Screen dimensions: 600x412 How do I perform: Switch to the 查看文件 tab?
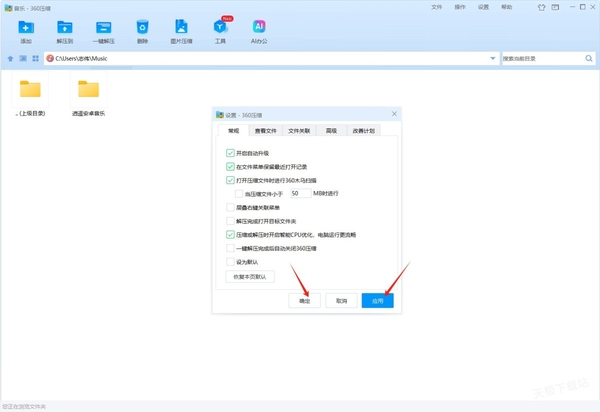click(266, 130)
